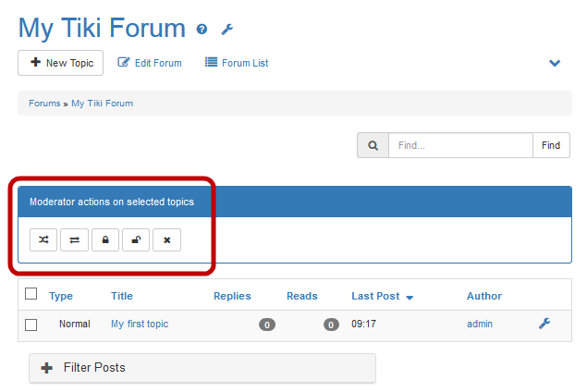The height and width of the screenshot is (392, 587).
Task: Click wrench icon in My first topic row
Action: (544, 324)
